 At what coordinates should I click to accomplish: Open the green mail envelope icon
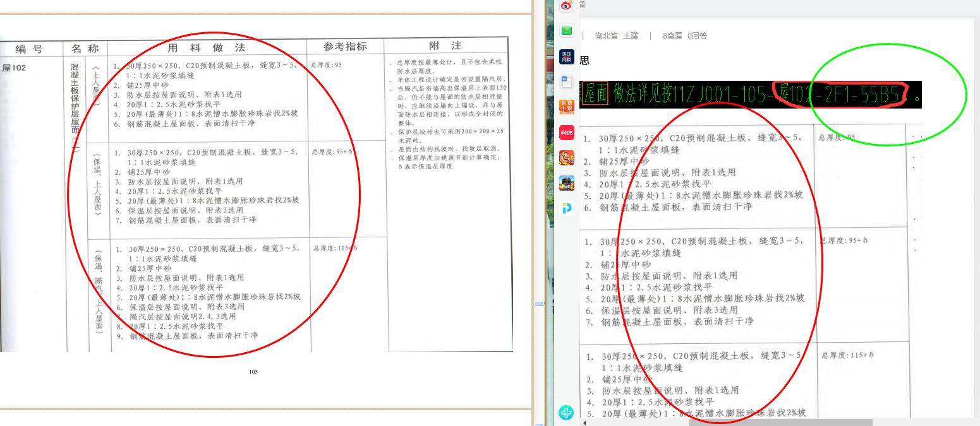(567, 31)
